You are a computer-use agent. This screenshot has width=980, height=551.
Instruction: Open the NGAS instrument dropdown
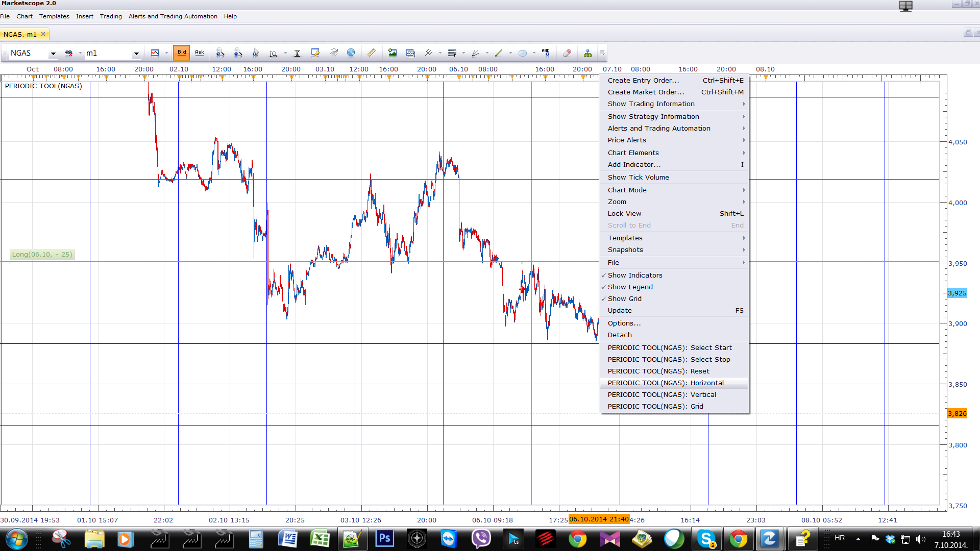coord(53,53)
